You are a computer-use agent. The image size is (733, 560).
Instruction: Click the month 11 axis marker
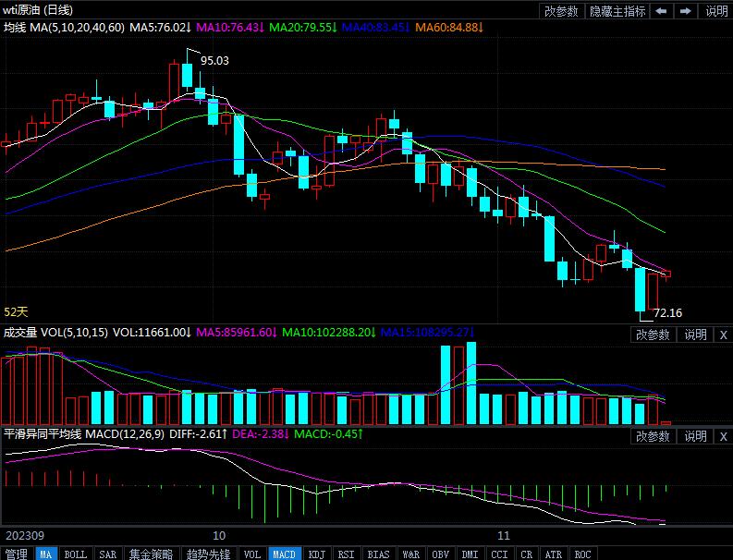[503, 536]
